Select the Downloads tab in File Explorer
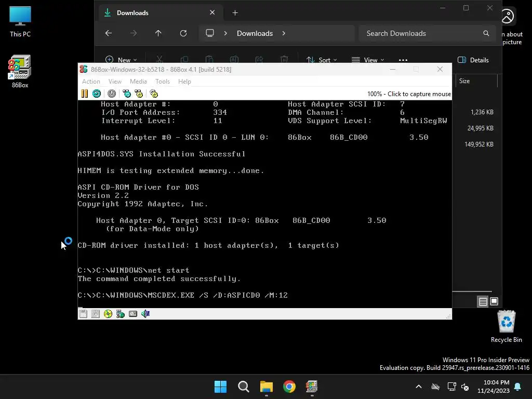 (161, 13)
